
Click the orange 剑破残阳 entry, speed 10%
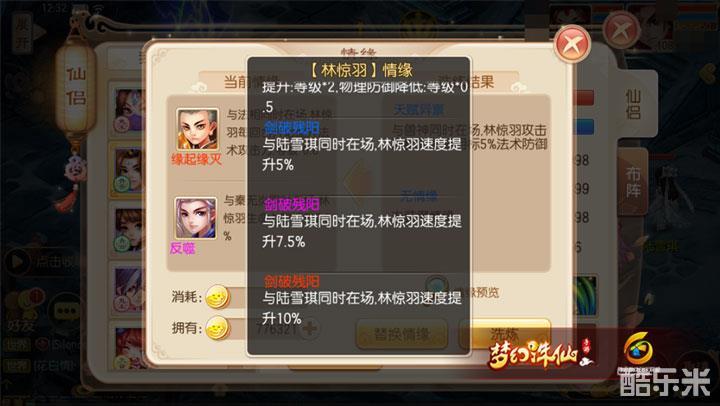pos(359,300)
